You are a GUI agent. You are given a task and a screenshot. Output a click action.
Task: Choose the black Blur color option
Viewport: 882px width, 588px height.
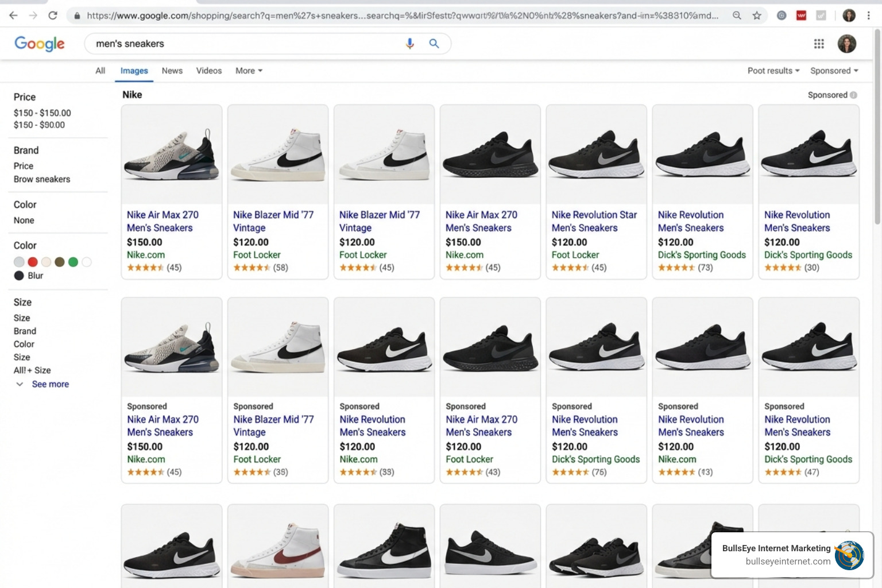pyautogui.click(x=28, y=276)
